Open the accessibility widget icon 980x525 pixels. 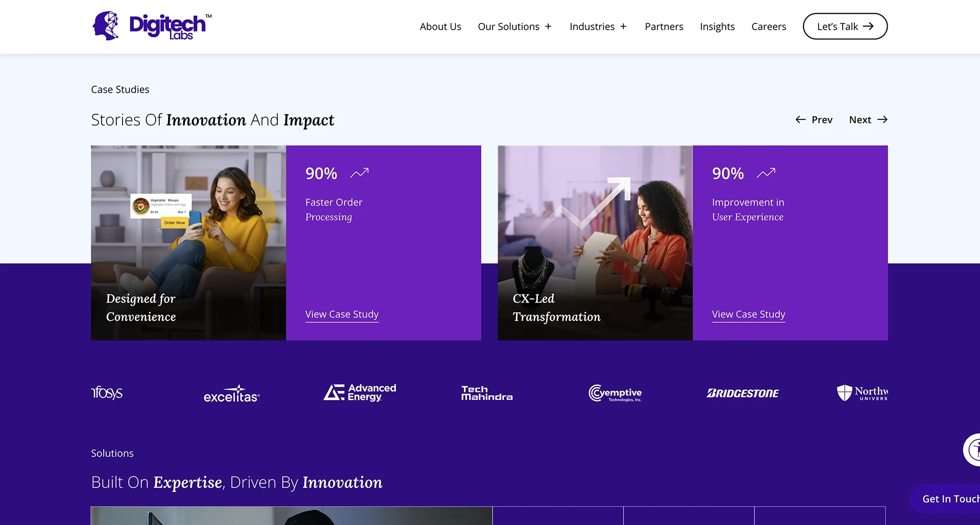point(972,449)
